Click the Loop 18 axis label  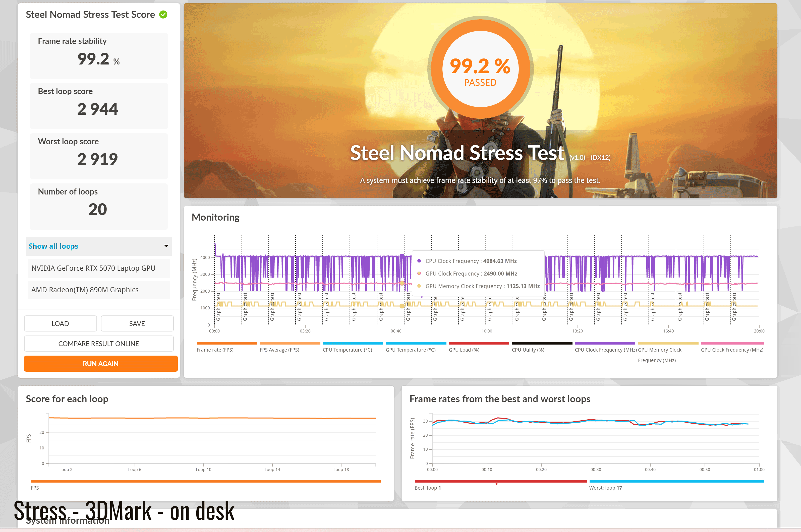click(341, 470)
